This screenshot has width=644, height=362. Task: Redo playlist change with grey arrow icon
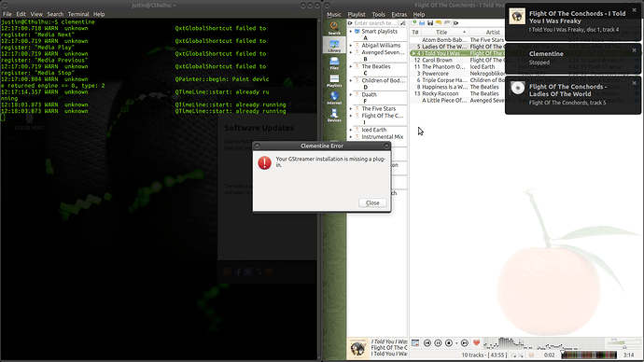pyautogui.click(x=447, y=23)
